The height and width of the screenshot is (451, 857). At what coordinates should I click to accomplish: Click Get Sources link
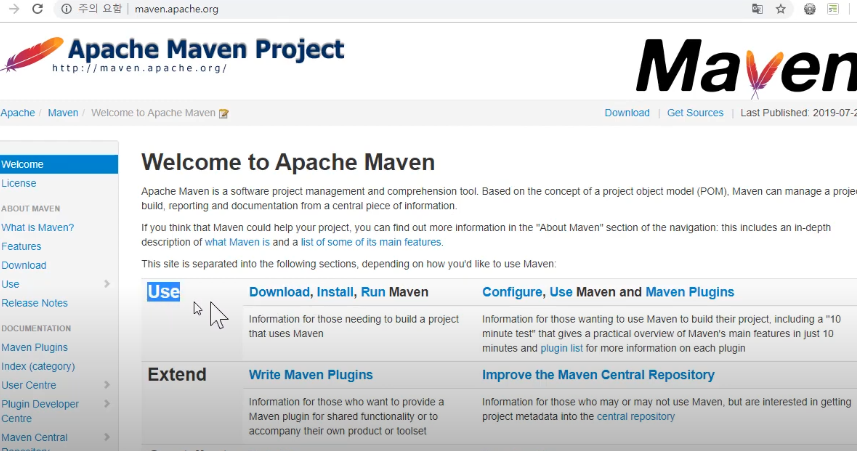[x=695, y=113]
